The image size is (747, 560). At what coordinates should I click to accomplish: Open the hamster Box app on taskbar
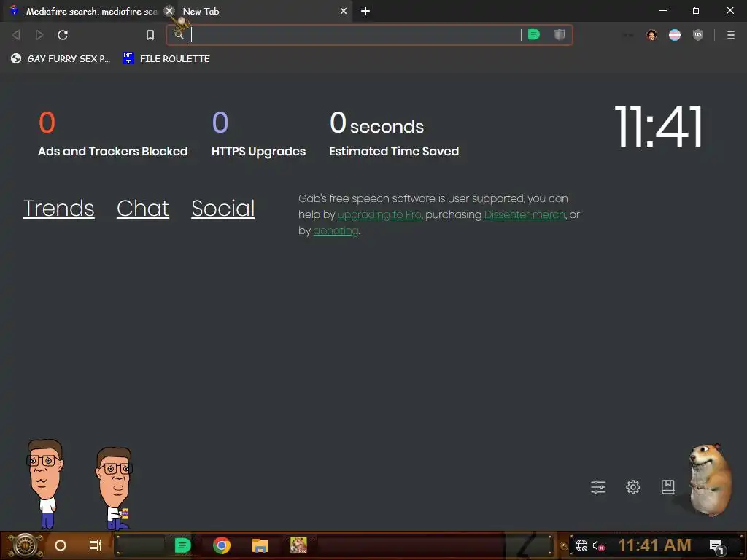[x=298, y=545]
